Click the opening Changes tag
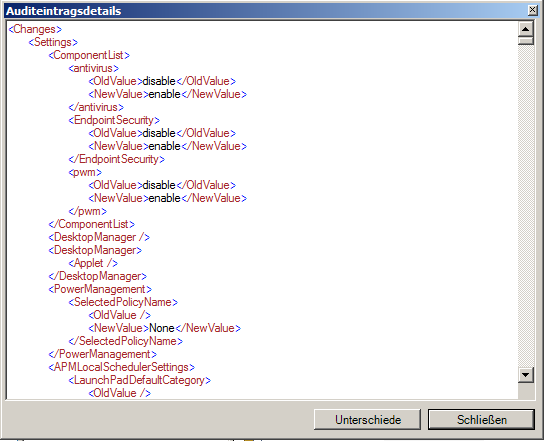544x441 pixels. 35,29
